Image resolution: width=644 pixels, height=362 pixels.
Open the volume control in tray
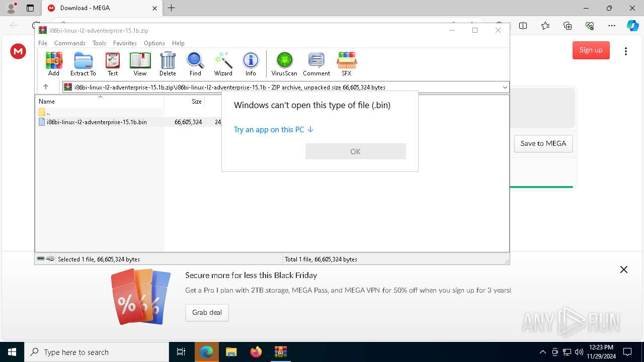tap(579, 352)
